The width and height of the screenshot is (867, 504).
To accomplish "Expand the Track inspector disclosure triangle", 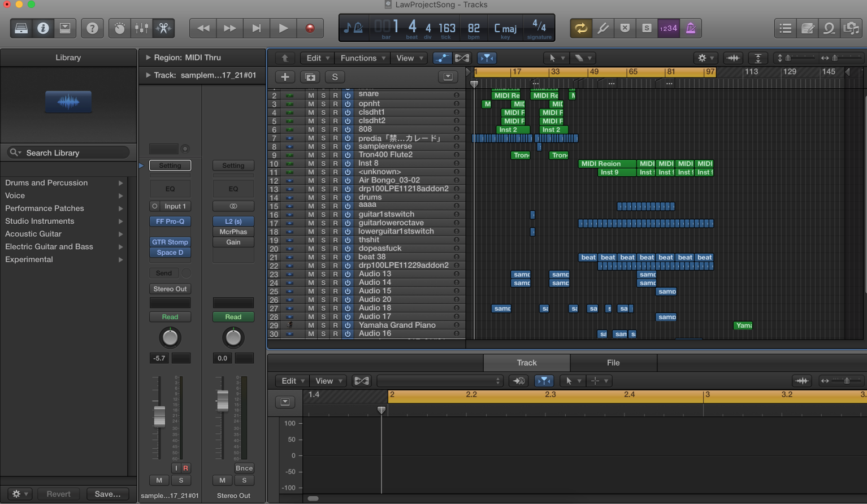I will tap(148, 75).
